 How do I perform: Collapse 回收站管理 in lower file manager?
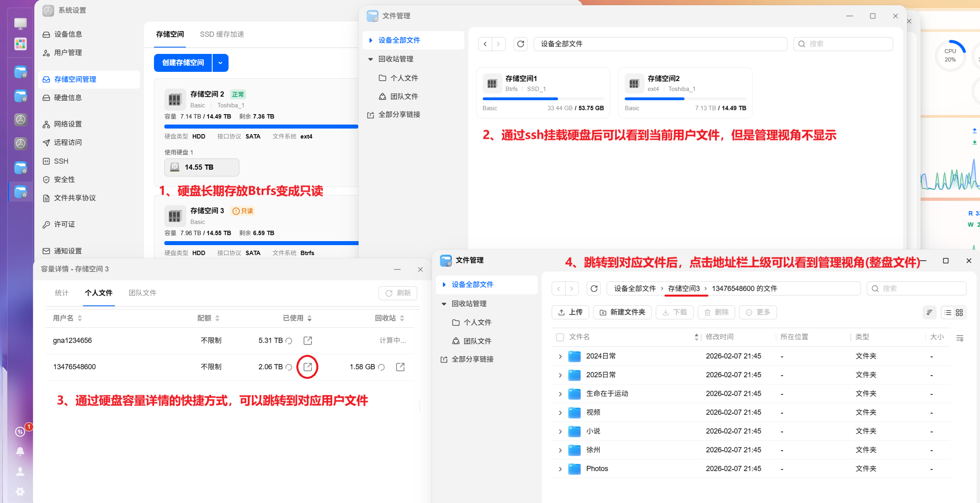444,304
